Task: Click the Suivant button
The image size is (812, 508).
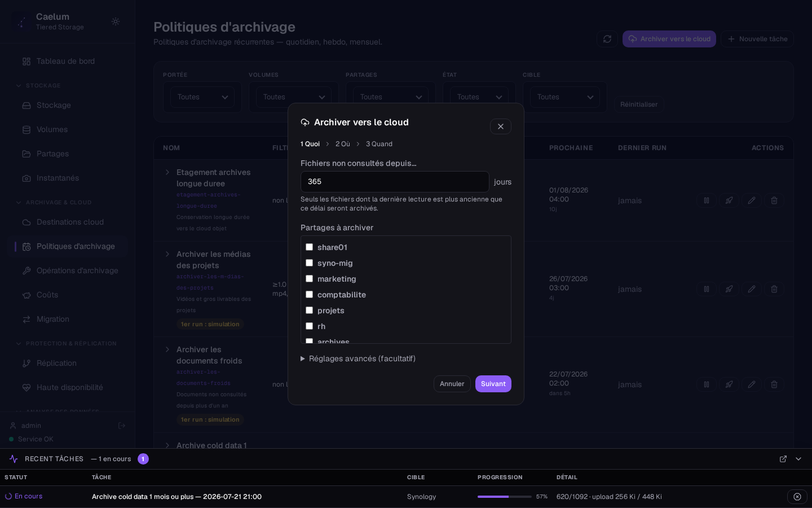Action: coord(493,384)
